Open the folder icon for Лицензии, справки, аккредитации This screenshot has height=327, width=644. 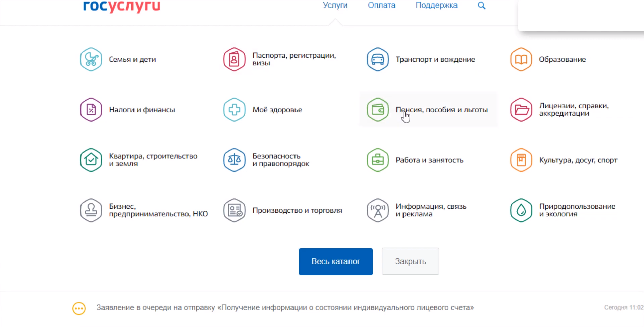coord(521,110)
